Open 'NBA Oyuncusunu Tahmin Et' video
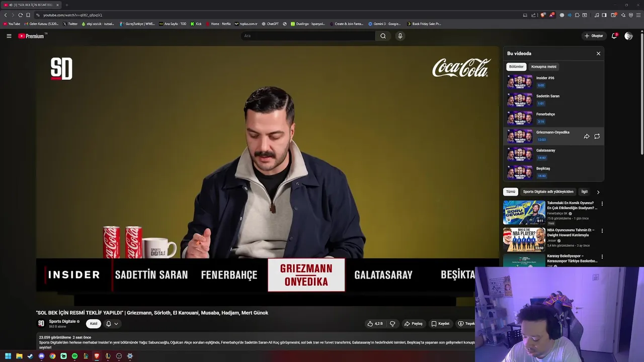This screenshot has height=362, width=644. 571,232
